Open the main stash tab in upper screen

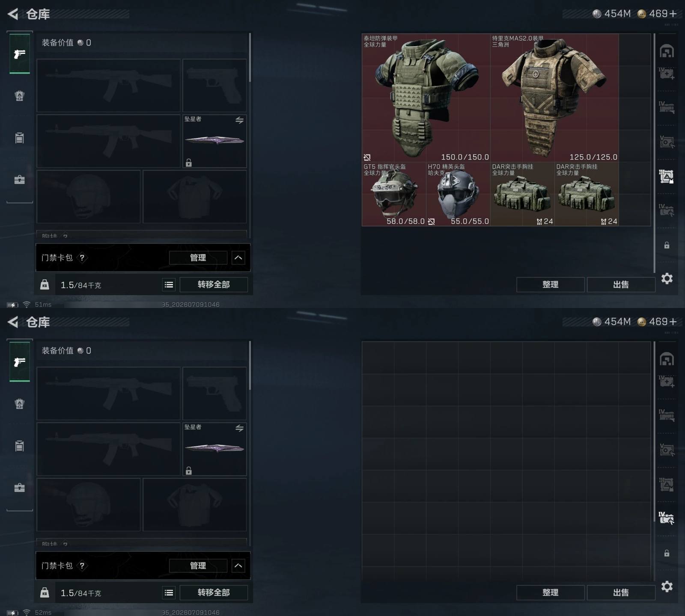[667, 52]
